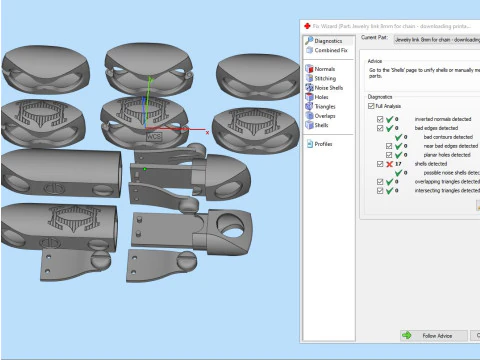Open the Noise Shells page
The height and width of the screenshot is (360, 480).
click(x=328, y=88)
